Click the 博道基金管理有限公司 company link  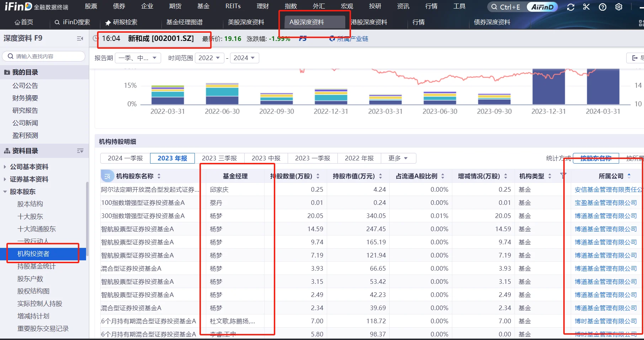point(605,216)
